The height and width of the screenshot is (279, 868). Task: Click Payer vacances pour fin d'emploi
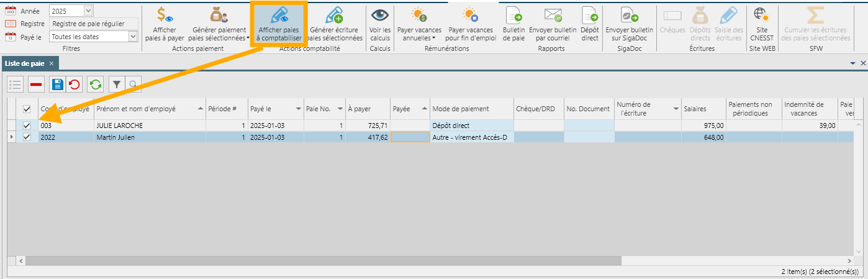pyautogui.click(x=469, y=25)
